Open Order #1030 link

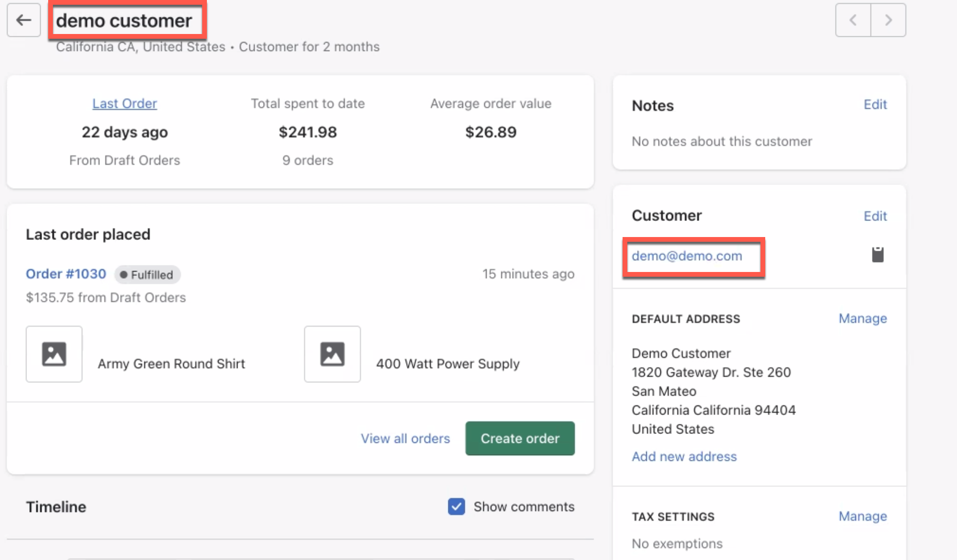tap(66, 274)
